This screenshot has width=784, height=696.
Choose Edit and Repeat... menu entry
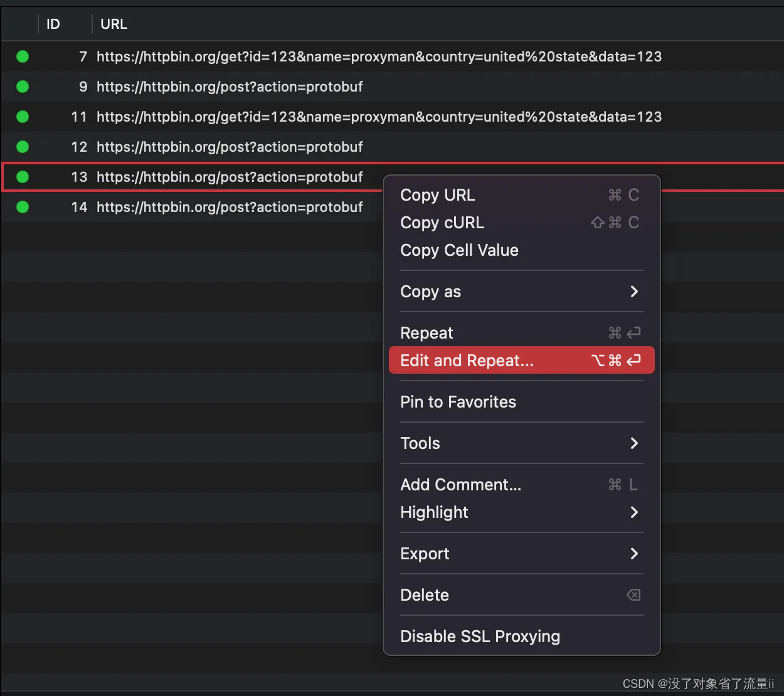(521, 361)
